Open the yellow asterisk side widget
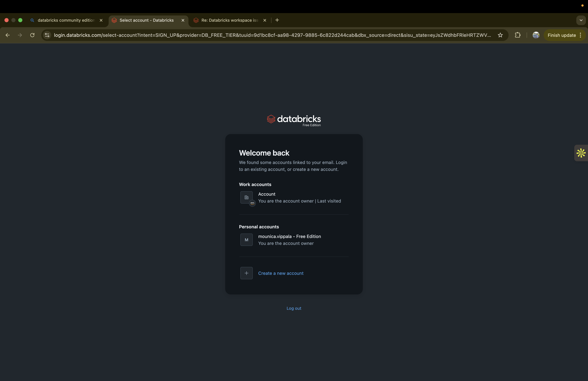588x381 pixels. pos(581,153)
